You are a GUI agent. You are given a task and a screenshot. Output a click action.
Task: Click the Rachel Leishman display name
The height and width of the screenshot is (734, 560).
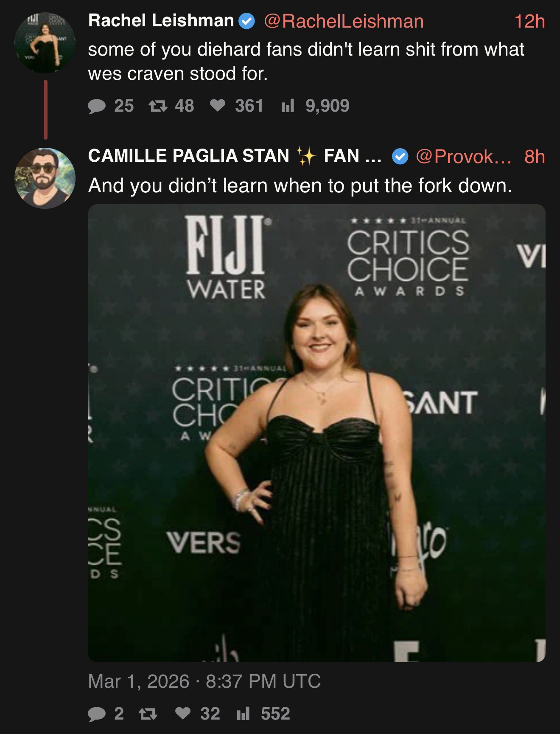coord(161,21)
